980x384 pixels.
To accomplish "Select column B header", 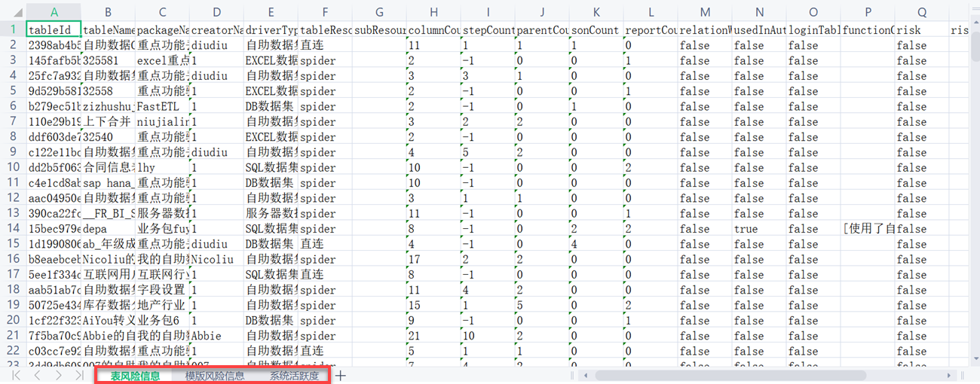I will pos(108,12).
